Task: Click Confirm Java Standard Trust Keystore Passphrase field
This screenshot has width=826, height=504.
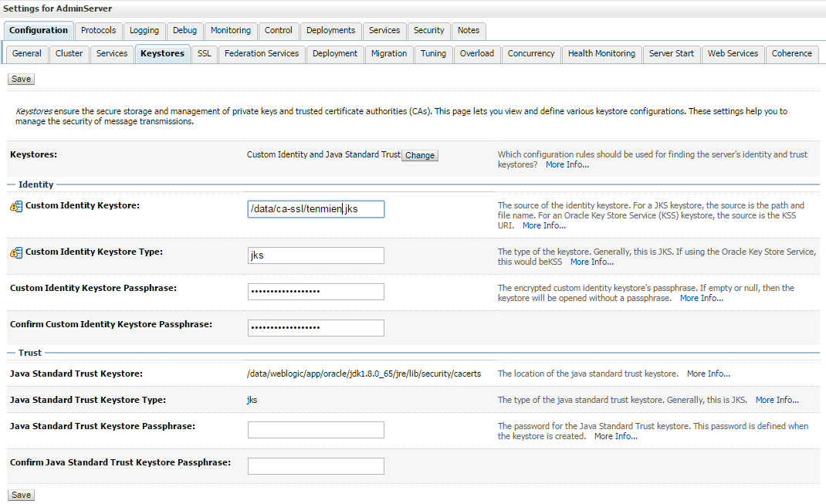Action: 316,466
